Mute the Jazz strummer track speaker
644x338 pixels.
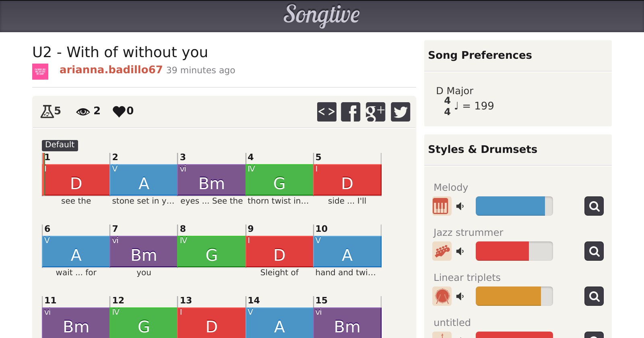[x=460, y=251]
